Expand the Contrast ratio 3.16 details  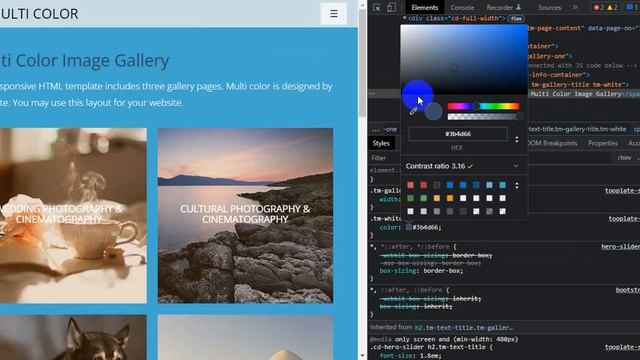[516, 166]
